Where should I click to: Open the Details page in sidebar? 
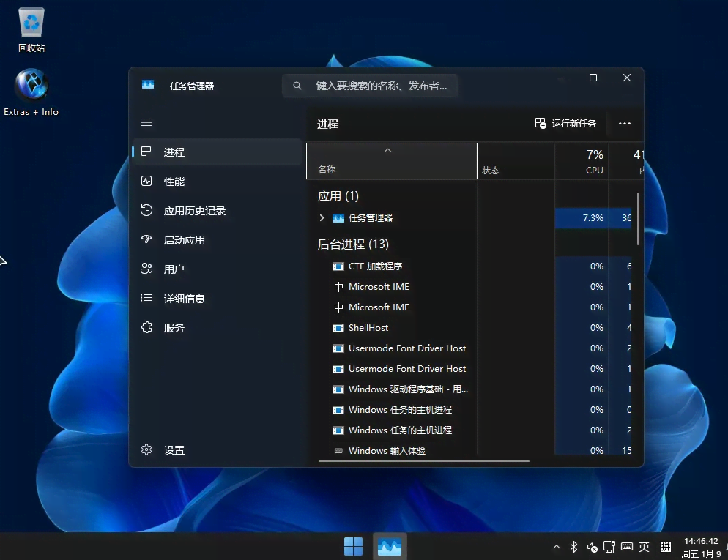pos(184,299)
